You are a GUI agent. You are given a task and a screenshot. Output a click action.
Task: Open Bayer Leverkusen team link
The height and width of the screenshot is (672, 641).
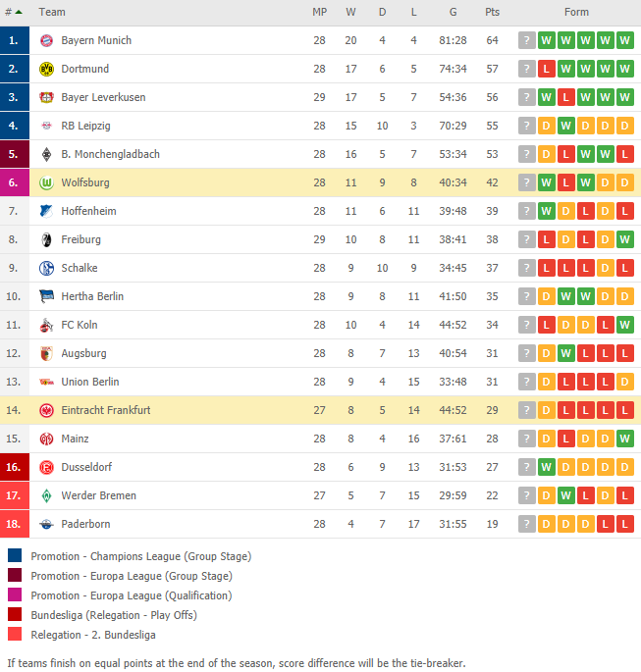(103, 97)
